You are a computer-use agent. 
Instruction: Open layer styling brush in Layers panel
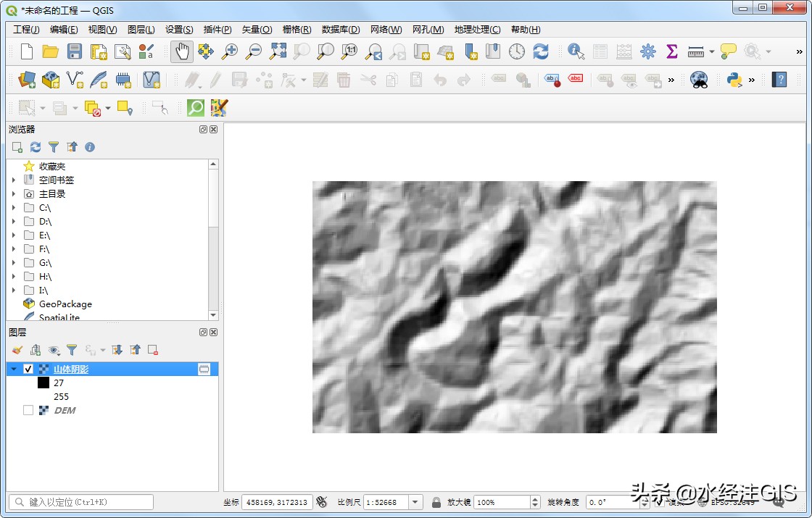(x=17, y=351)
